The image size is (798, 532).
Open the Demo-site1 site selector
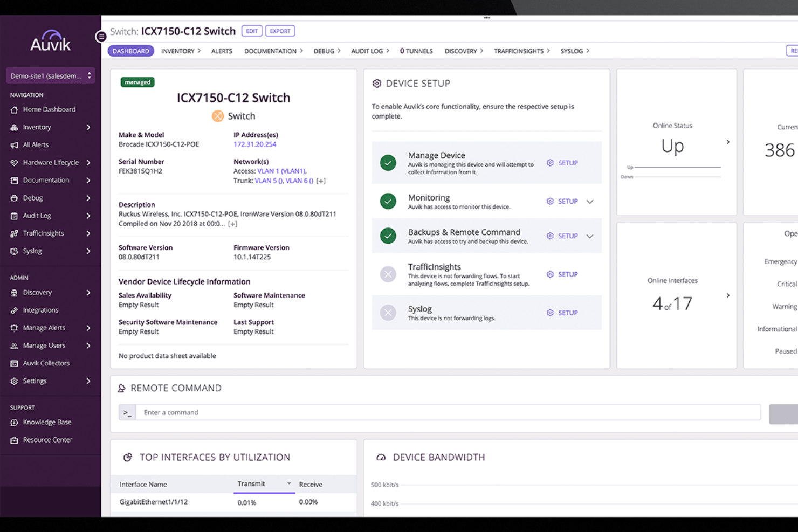click(x=50, y=75)
